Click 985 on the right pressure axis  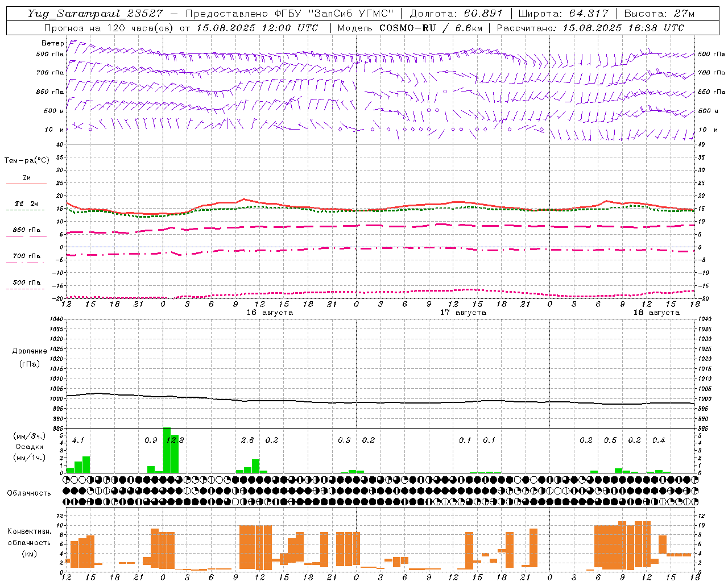coord(703,429)
